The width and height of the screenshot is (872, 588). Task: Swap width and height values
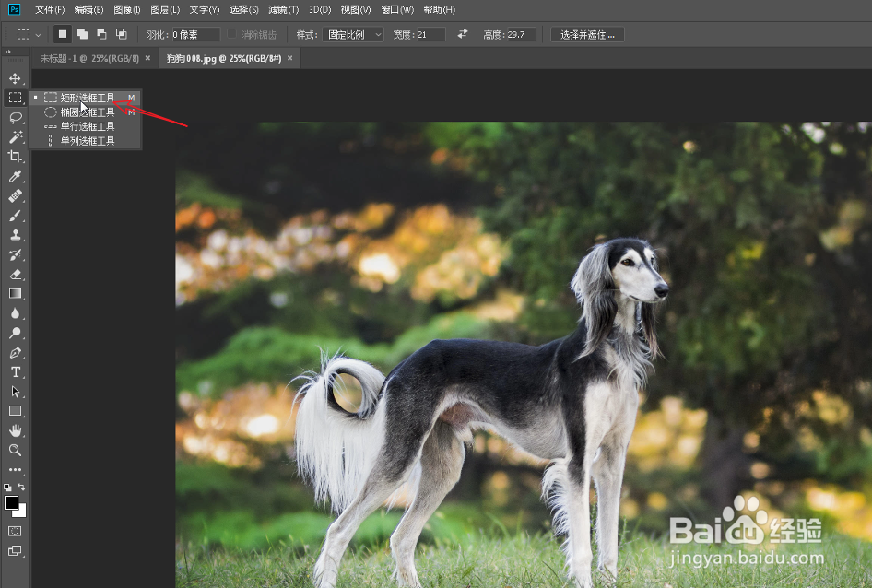click(x=463, y=34)
